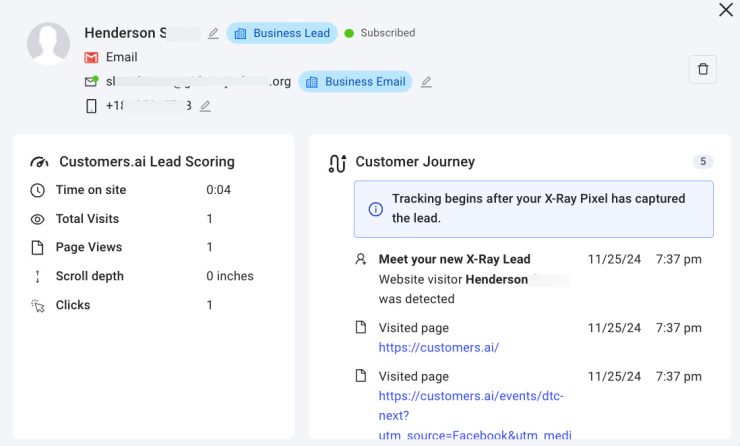Edit the phone number with the pencil icon
This screenshot has height=446, width=740.
pos(205,106)
